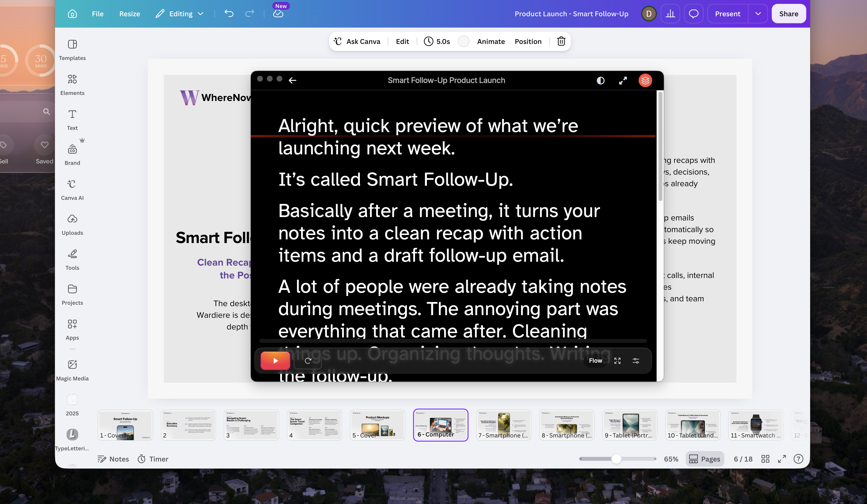The height and width of the screenshot is (504, 867).
Task: Open the Resize menu
Action: pos(130,14)
